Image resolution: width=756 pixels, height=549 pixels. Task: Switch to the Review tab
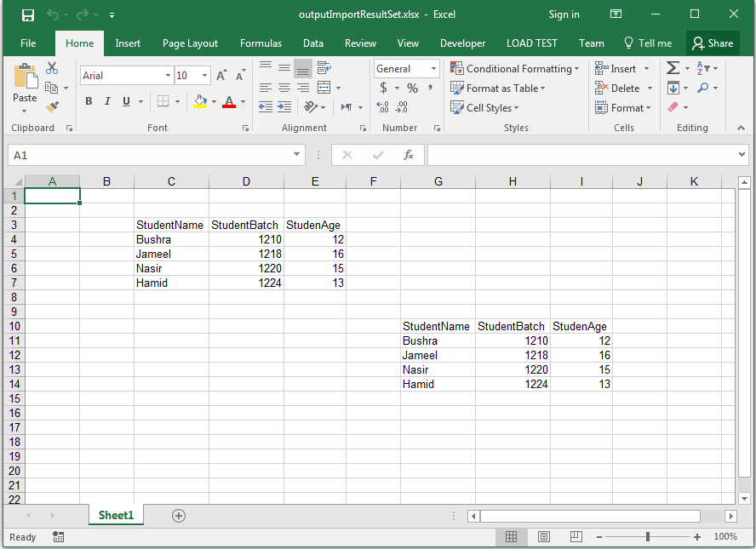pyautogui.click(x=360, y=43)
